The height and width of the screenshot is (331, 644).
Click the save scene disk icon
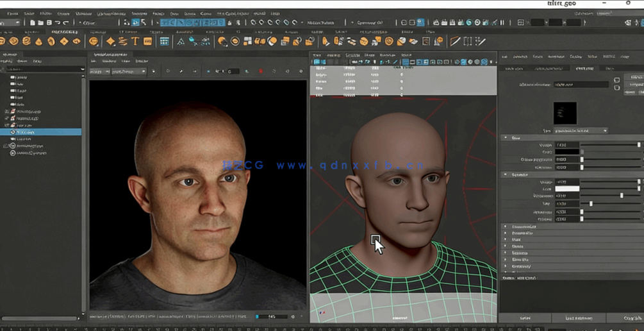coord(48,22)
